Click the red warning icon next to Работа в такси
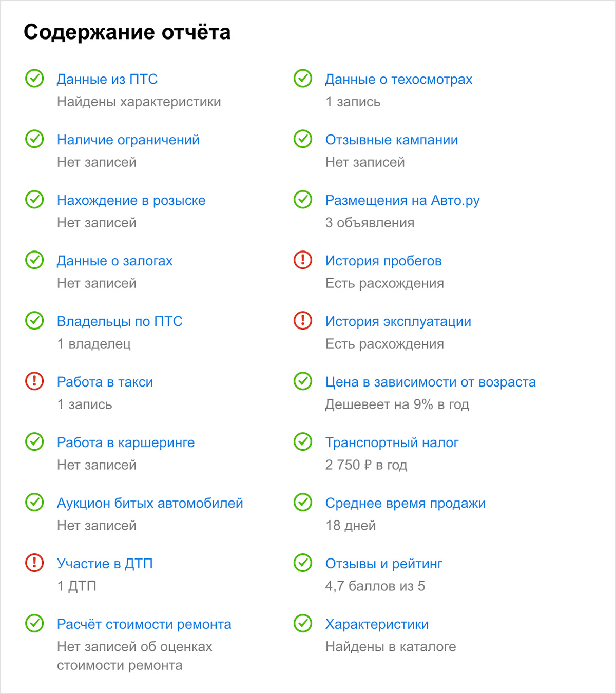This screenshot has width=616, height=694. [34, 381]
